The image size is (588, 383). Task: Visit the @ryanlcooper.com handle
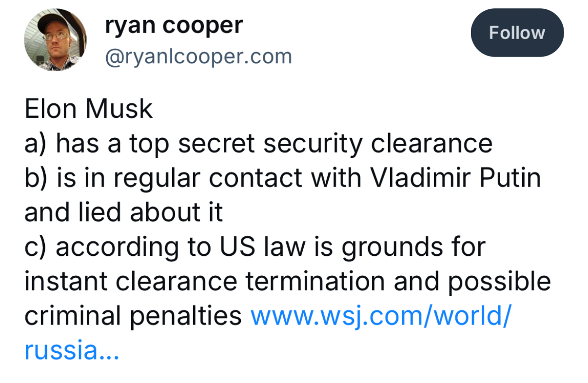click(x=198, y=57)
